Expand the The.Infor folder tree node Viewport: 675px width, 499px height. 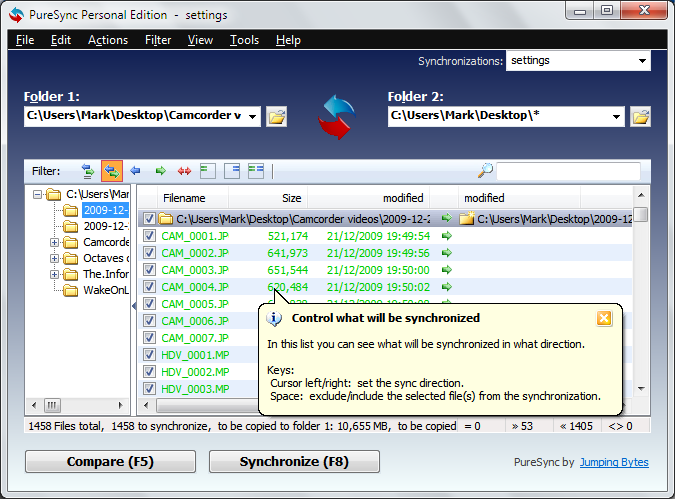[x=54, y=274]
